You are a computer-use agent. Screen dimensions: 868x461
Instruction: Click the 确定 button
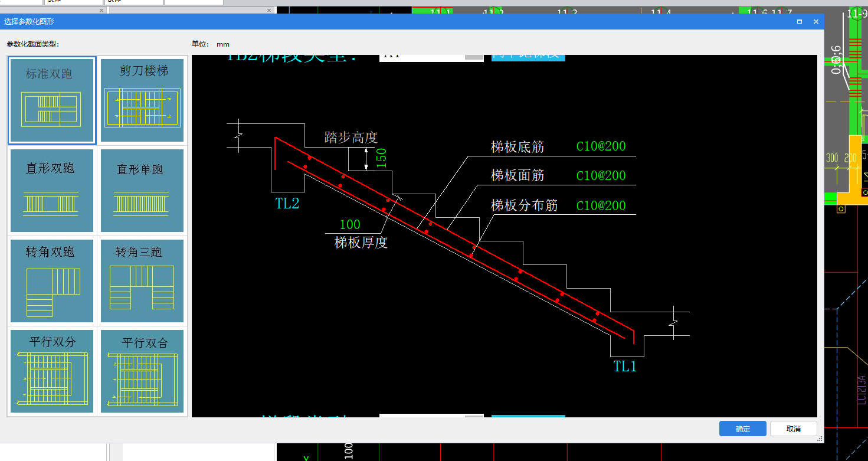coord(742,429)
